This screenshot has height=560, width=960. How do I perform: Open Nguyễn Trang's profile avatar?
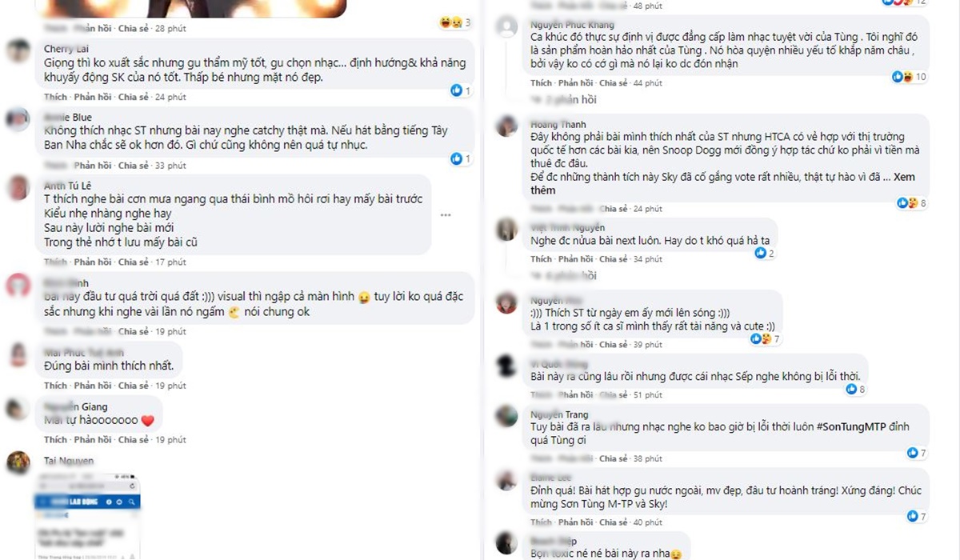click(x=506, y=416)
